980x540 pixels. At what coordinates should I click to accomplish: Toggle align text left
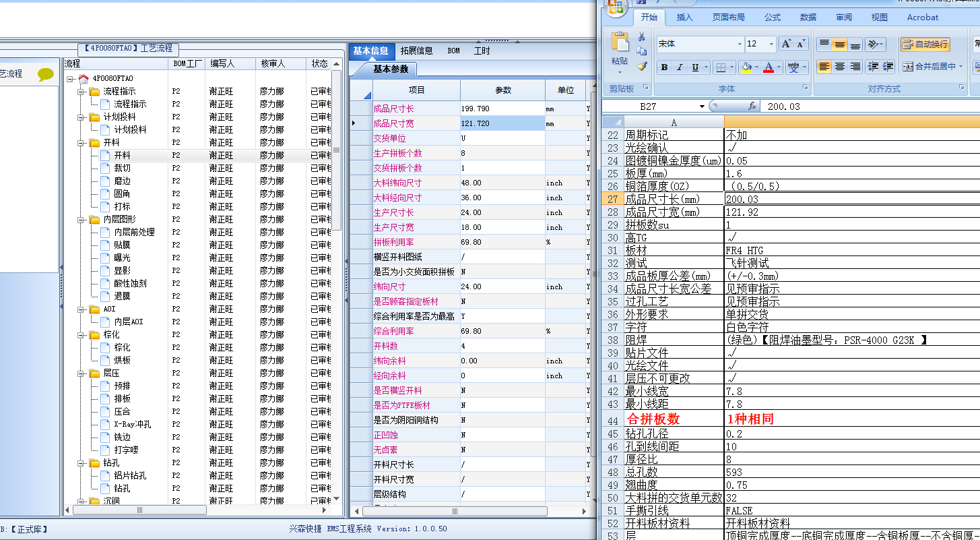(x=824, y=67)
